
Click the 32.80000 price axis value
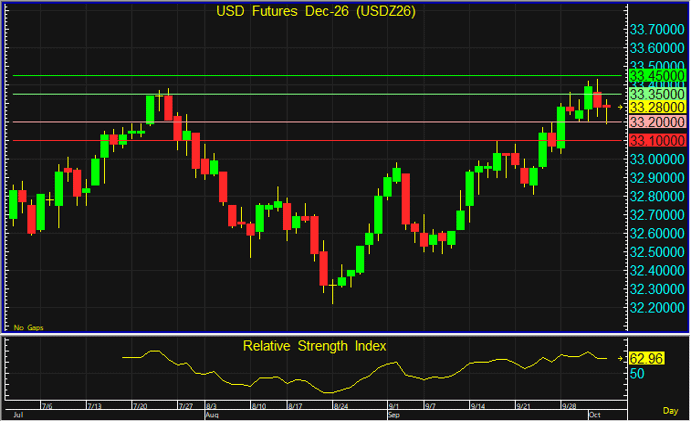657,196
